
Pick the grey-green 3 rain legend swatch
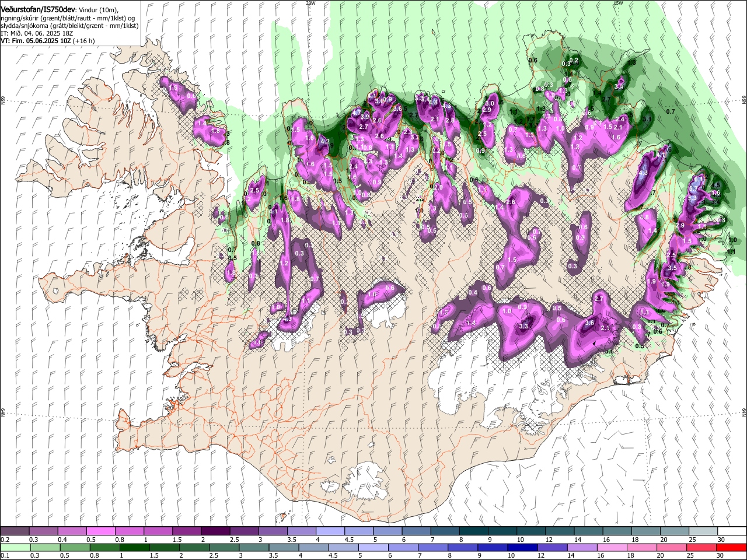click(254, 547)
